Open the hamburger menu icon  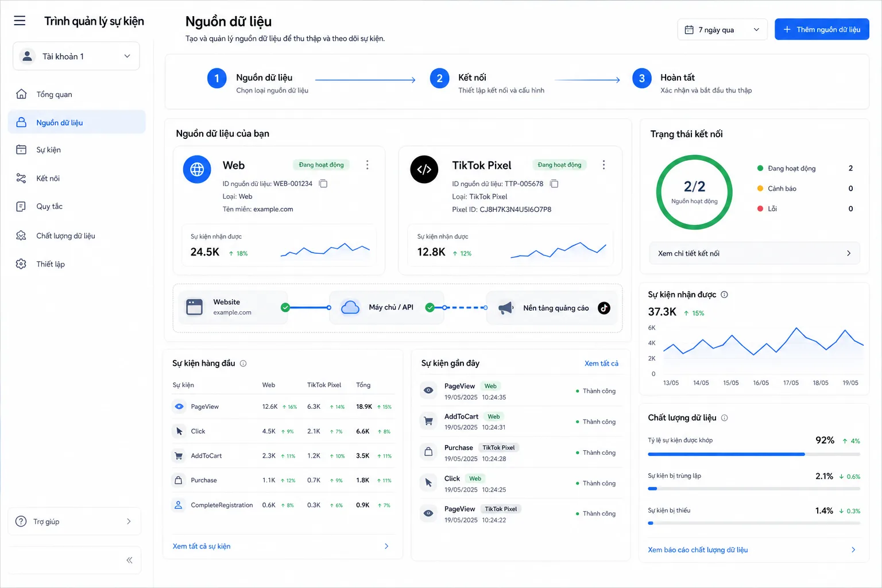tap(20, 21)
